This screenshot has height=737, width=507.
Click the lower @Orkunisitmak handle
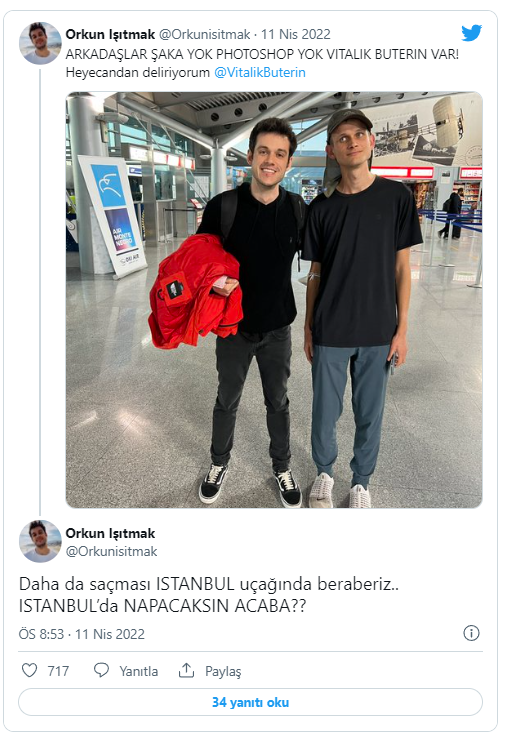[111, 551]
